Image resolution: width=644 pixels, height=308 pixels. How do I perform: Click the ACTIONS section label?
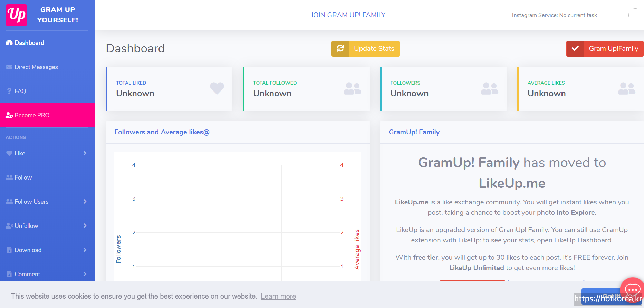click(x=16, y=137)
